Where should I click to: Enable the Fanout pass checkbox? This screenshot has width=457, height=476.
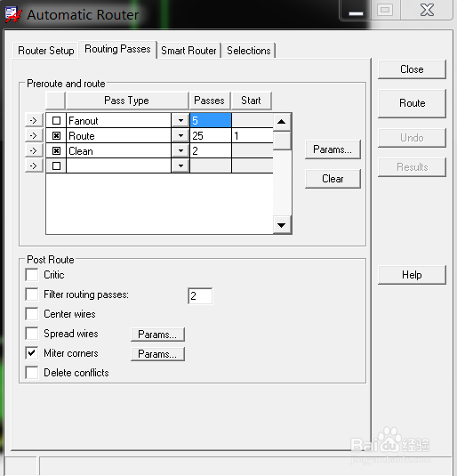click(x=56, y=120)
